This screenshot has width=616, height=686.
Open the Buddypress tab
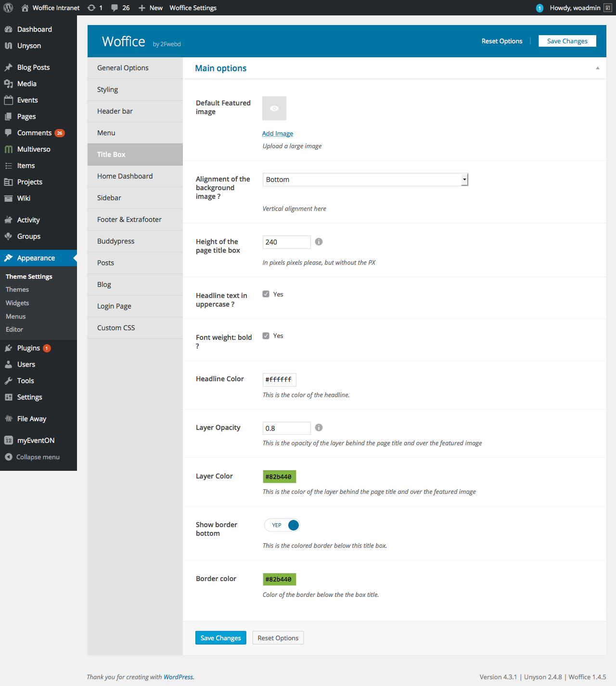(135, 241)
